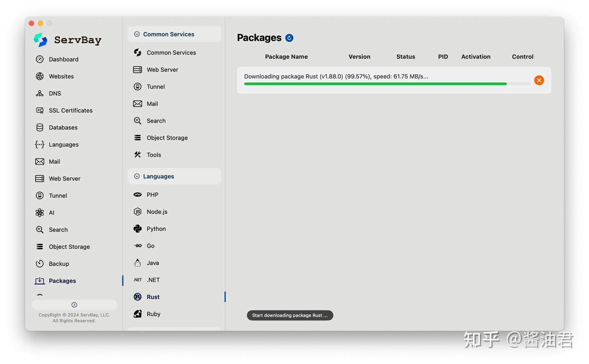Click the Version column header
This screenshot has height=364, width=589.
tap(360, 57)
